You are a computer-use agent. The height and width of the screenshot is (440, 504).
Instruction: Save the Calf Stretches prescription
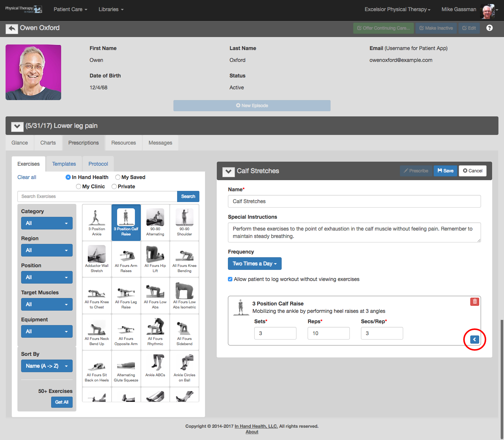pos(445,171)
